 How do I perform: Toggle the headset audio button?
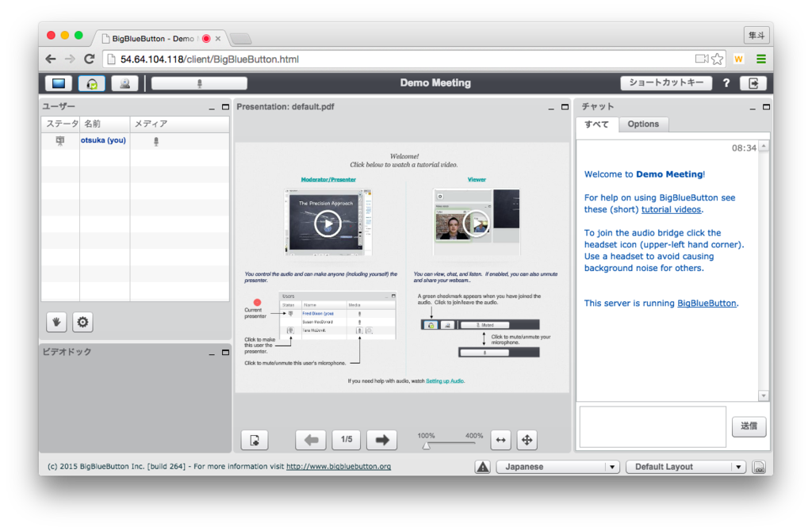pyautogui.click(x=92, y=83)
